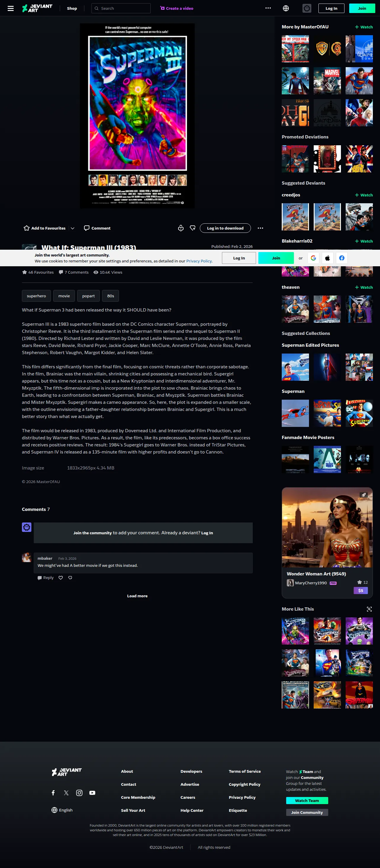
Task: Click the Join button in the header
Action: [x=362, y=8]
